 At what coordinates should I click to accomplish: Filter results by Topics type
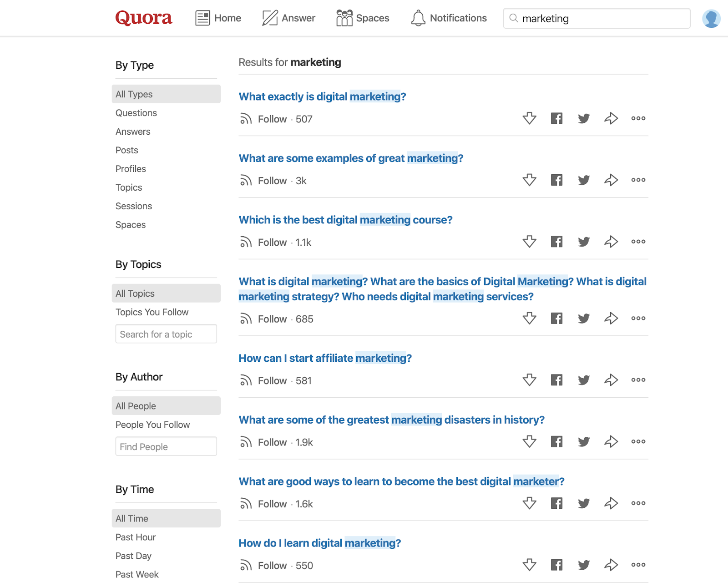129,187
